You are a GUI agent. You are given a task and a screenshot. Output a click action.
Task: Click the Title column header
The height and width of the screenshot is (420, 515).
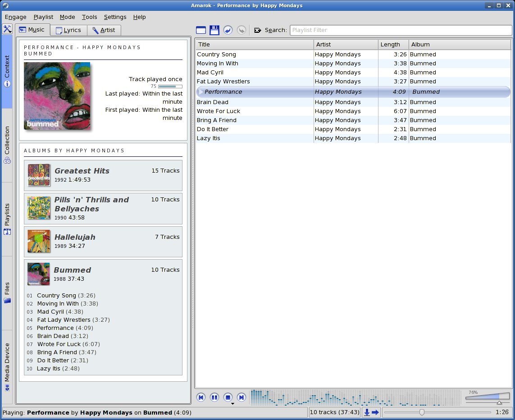click(255, 44)
